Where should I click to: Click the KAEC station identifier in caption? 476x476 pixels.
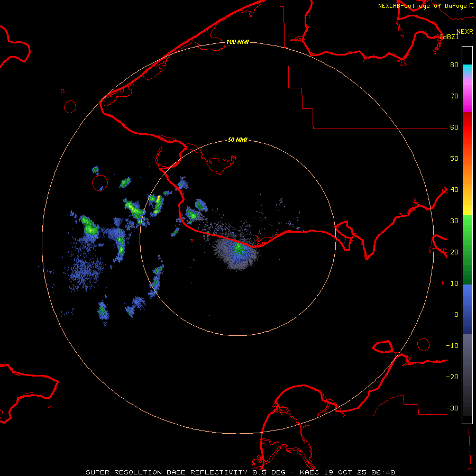click(309, 472)
